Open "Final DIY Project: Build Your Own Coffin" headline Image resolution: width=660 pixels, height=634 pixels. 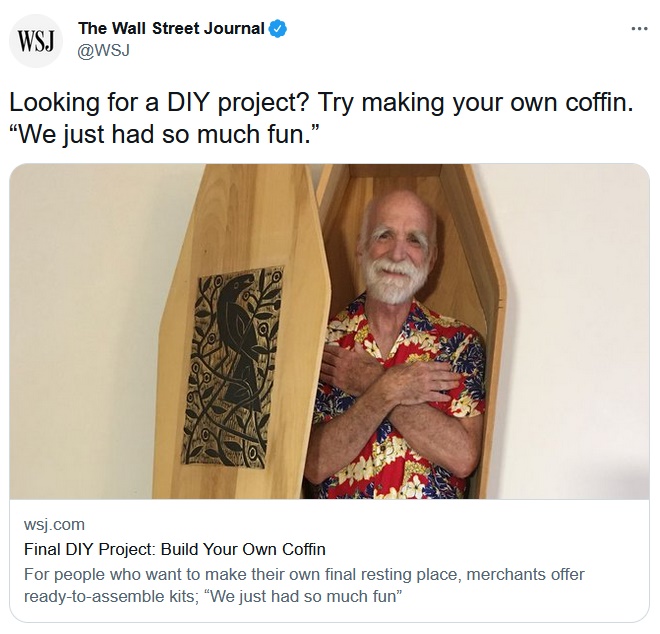tap(174, 549)
